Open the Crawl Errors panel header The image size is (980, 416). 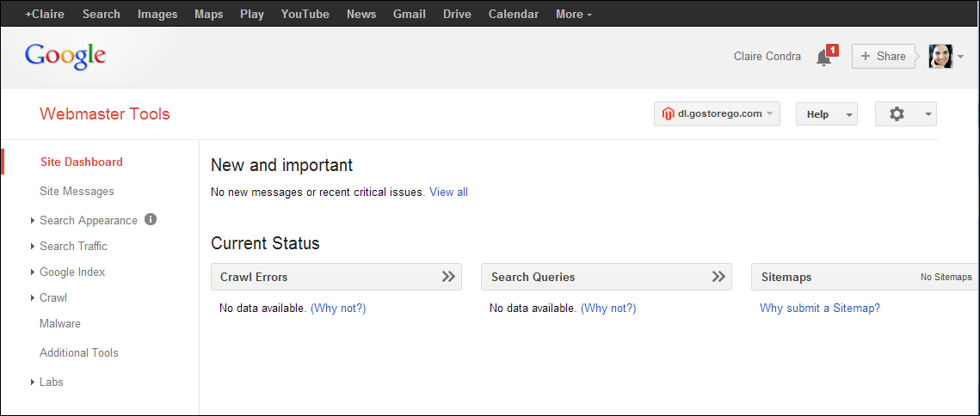(x=336, y=277)
